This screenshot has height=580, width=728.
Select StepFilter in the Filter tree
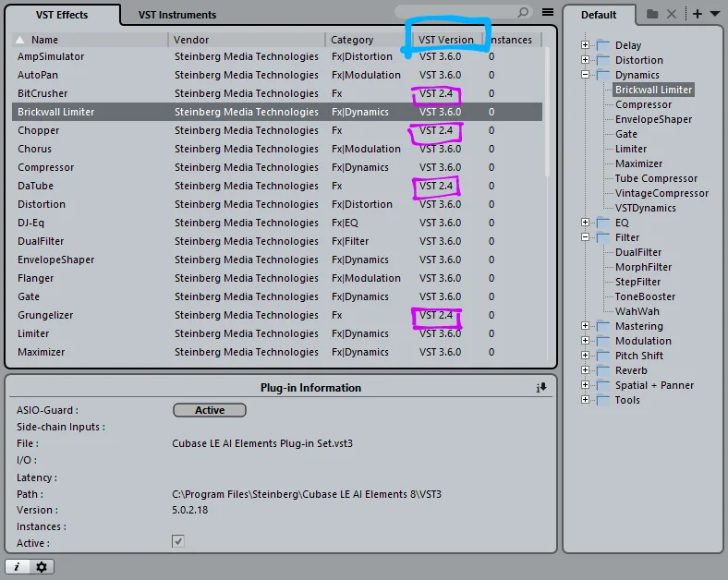[x=637, y=282]
